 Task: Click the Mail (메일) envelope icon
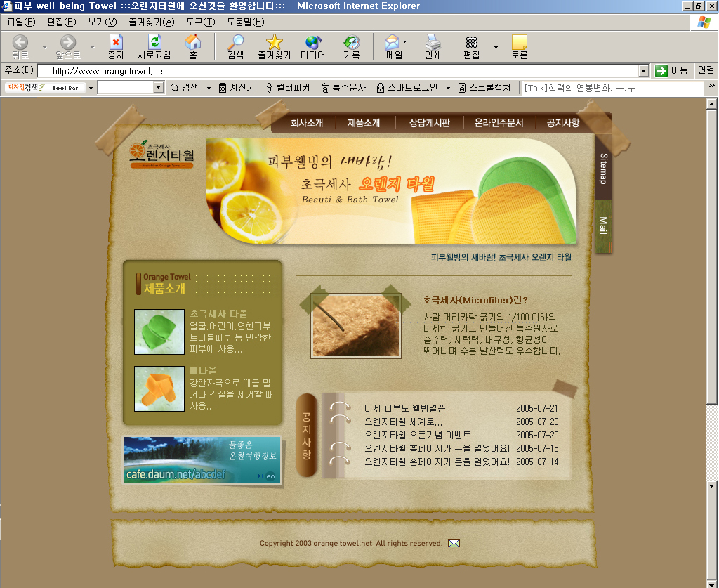tap(392, 47)
